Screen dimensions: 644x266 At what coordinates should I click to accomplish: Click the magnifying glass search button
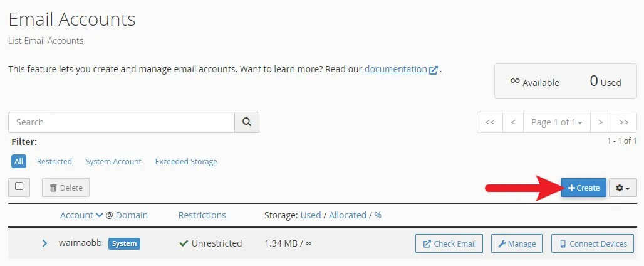[247, 122]
